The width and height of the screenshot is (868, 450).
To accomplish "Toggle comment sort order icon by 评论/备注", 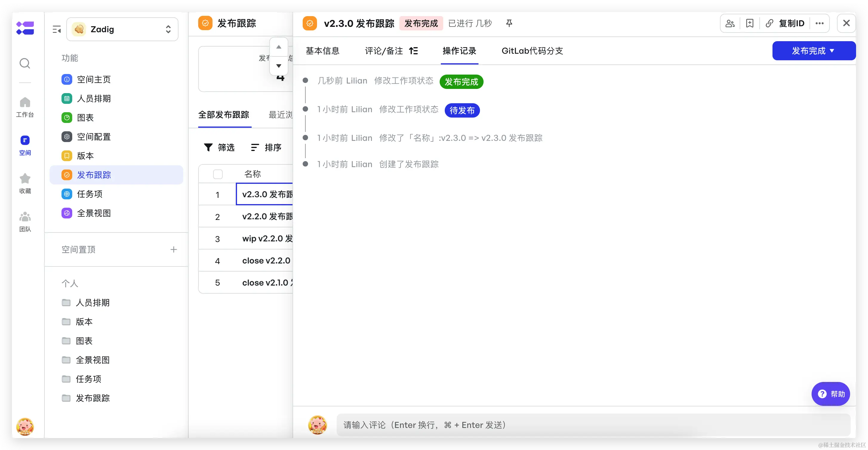I will (413, 51).
